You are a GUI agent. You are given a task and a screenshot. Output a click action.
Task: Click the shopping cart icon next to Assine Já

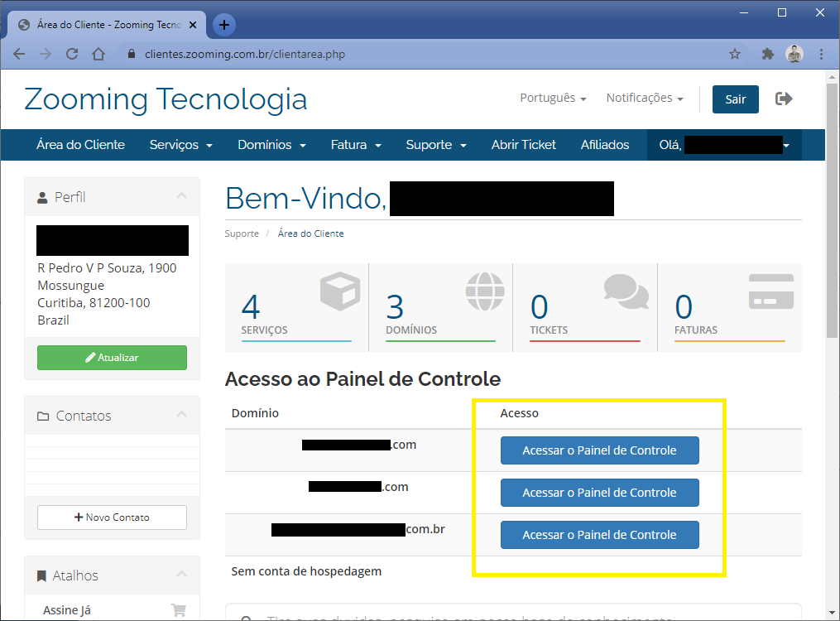179,609
